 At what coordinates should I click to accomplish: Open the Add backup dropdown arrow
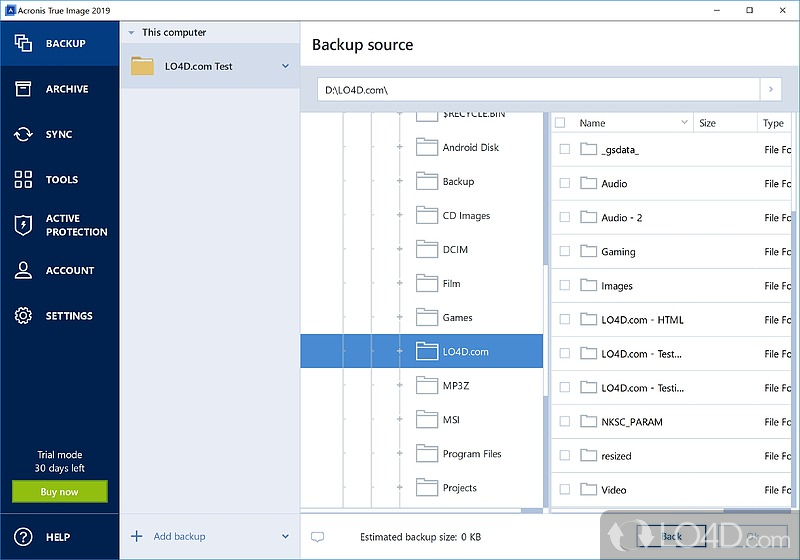(285, 537)
